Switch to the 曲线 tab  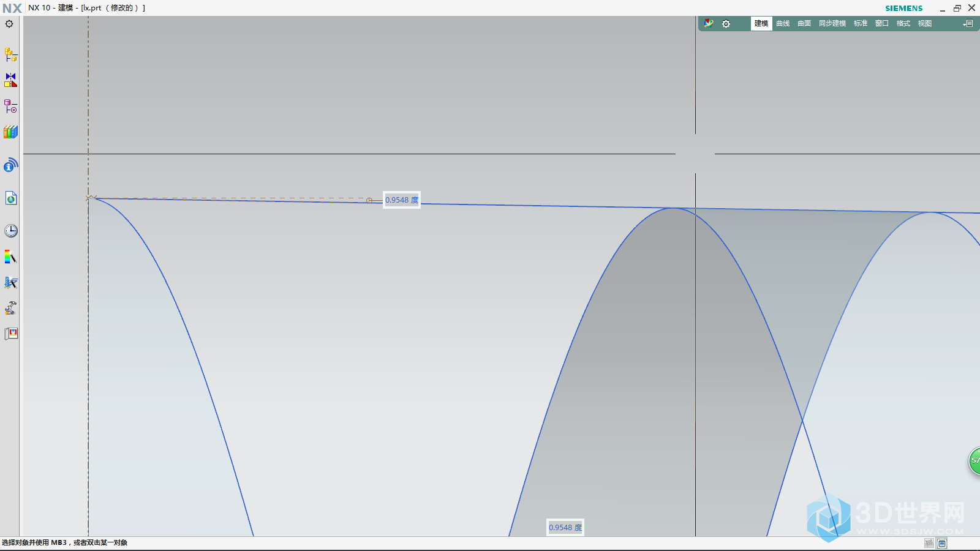[x=783, y=23]
